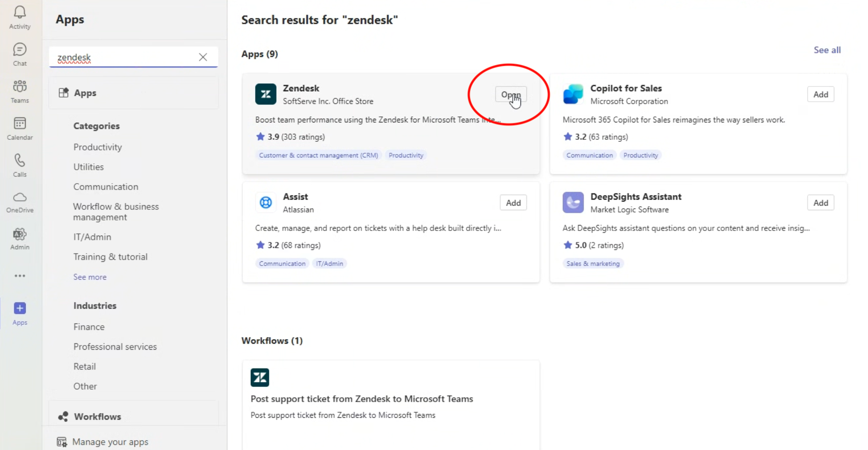Click the IT/Admin tag on Assist card
The image size is (868, 450).
(330, 264)
